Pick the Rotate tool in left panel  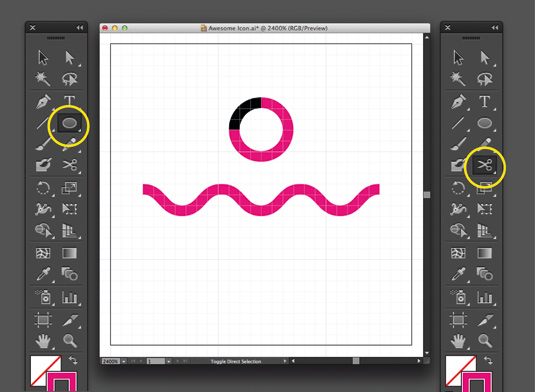(x=43, y=188)
